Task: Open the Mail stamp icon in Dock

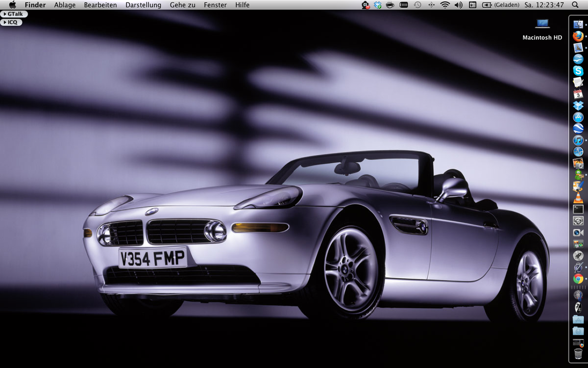Action: point(578,48)
